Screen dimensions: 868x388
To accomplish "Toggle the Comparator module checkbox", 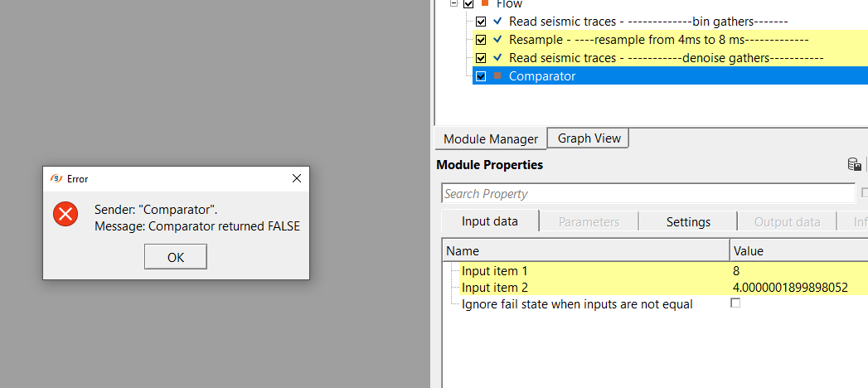I will tap(481, 76).
